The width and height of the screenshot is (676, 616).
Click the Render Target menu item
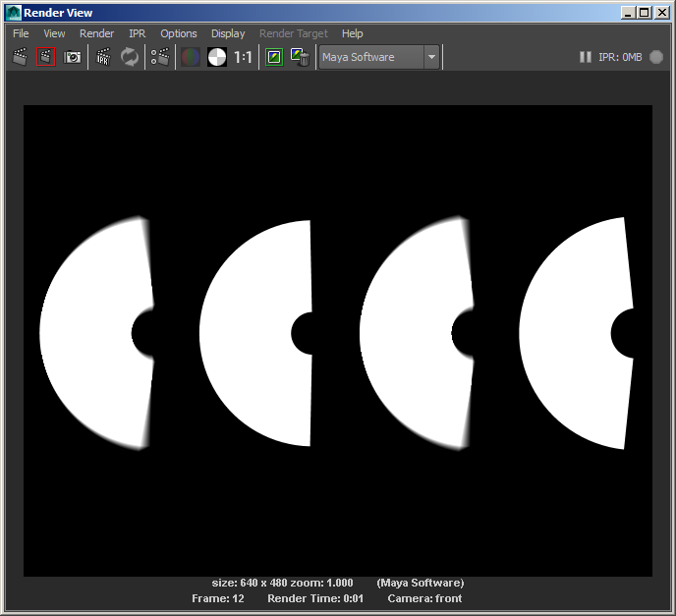294,33
